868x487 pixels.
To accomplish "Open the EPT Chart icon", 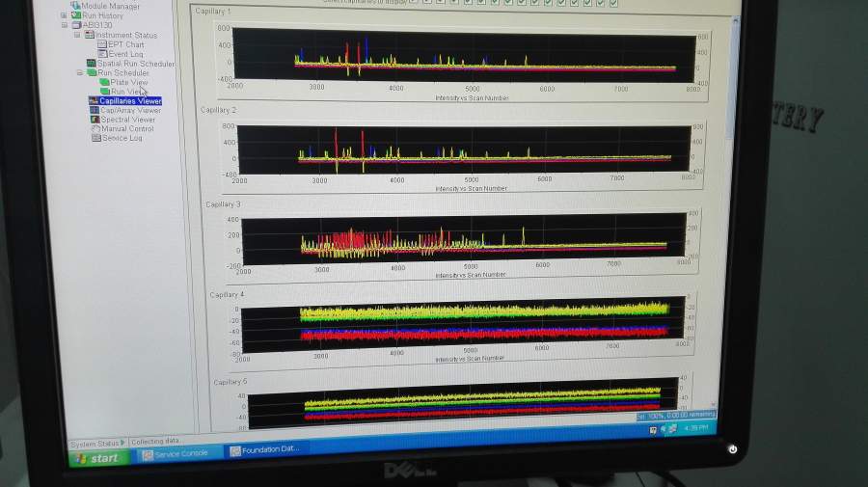I will click(102, 43).
